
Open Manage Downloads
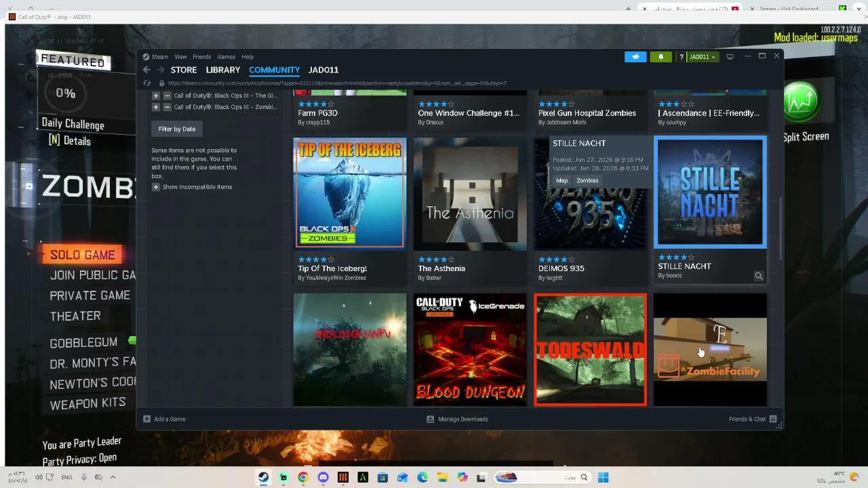tap(463, 419)
